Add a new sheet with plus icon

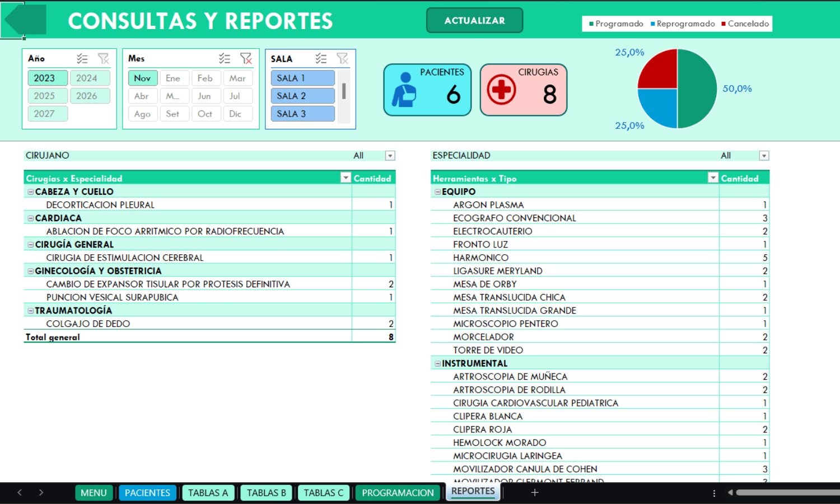click(x=535, y=492)
